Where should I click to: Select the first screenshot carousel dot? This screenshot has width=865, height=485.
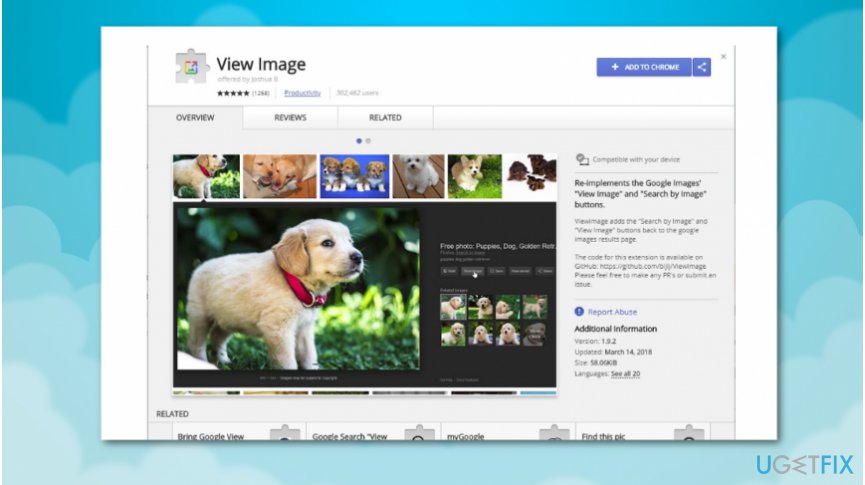pos(359,141)
